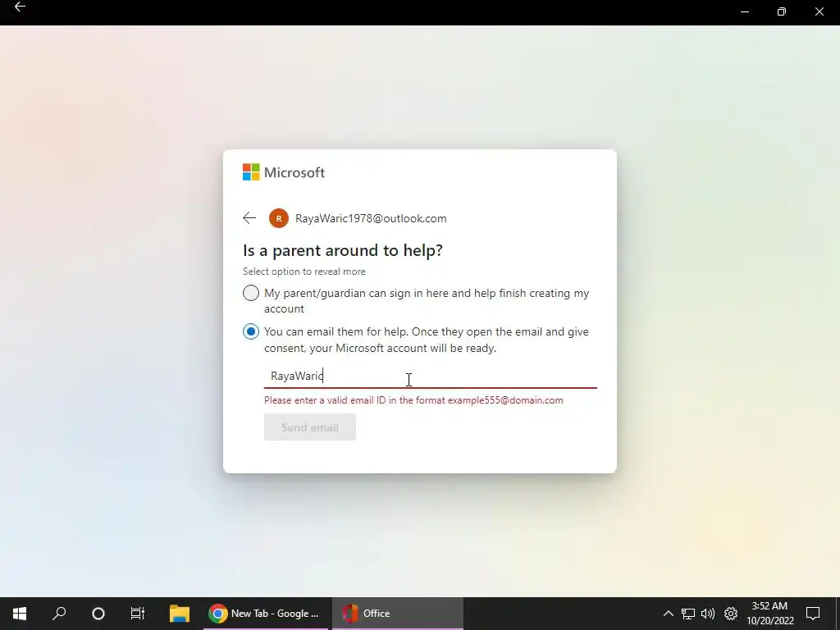Open File Explorer from the taskbar

[x=180, y=614]
